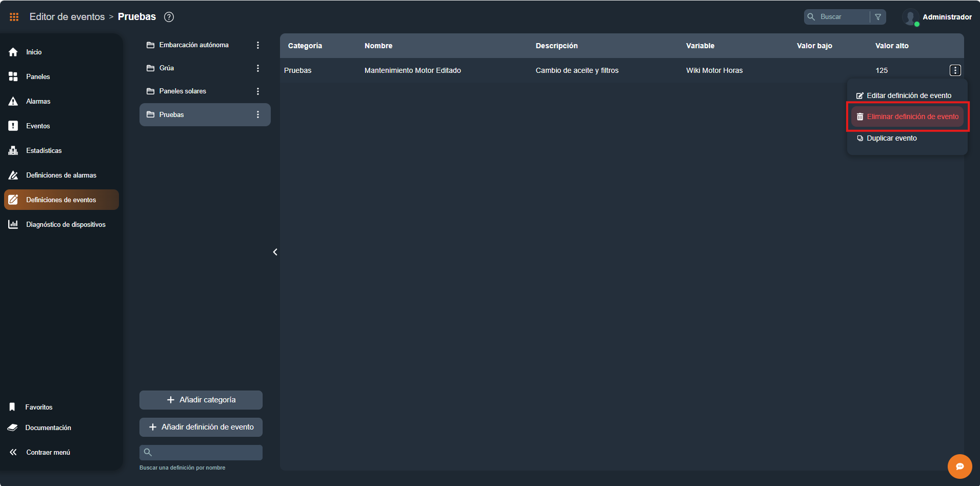Click Añadir definición de evento button
The width and height of the screenshot is (980, 486).
(201, 427)
